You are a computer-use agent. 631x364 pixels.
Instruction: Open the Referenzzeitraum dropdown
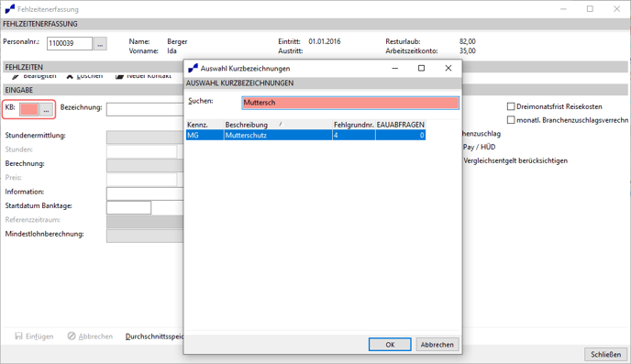coord(145,222)
